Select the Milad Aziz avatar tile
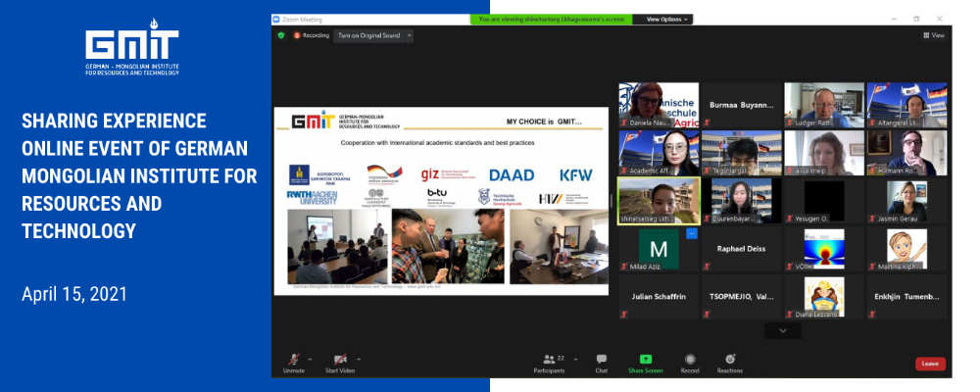The image size is (980, 392). 659,249
